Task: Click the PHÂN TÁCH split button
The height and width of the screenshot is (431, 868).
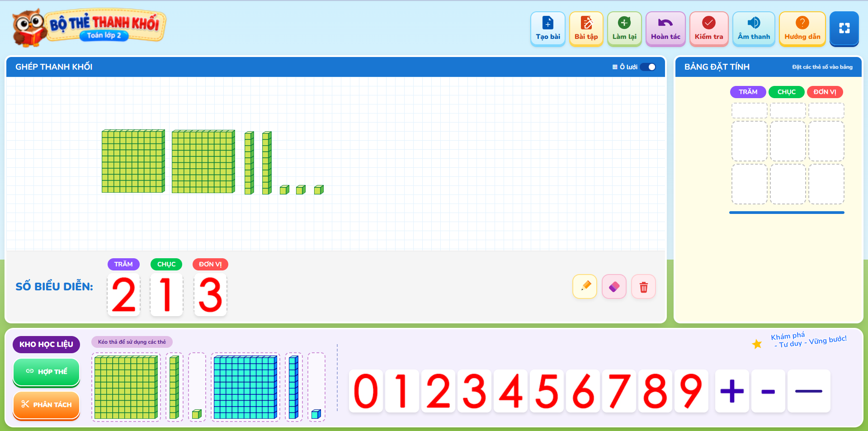Action: [x=47, y=405]
